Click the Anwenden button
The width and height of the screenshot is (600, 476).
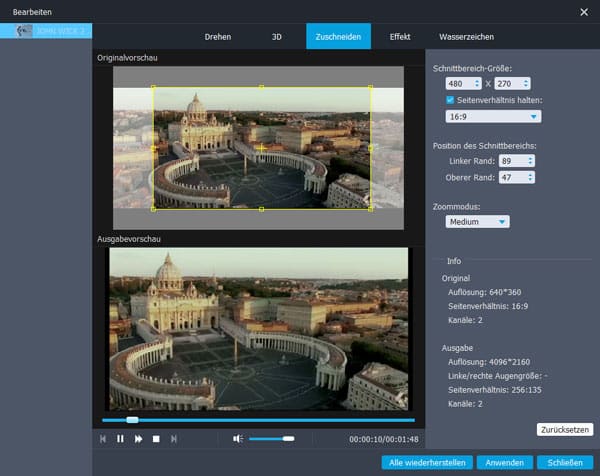click(x=503, y=463)
